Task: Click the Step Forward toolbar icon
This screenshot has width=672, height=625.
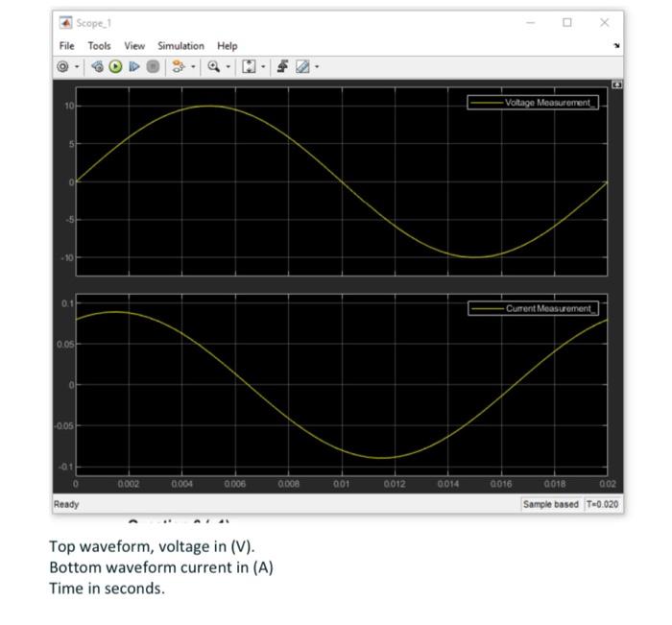Action: [134, 67]
